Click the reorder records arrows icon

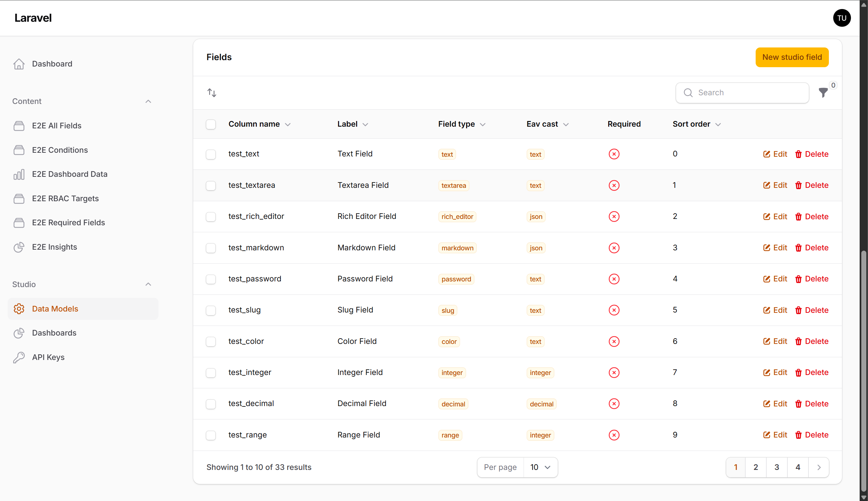[212, 93]
